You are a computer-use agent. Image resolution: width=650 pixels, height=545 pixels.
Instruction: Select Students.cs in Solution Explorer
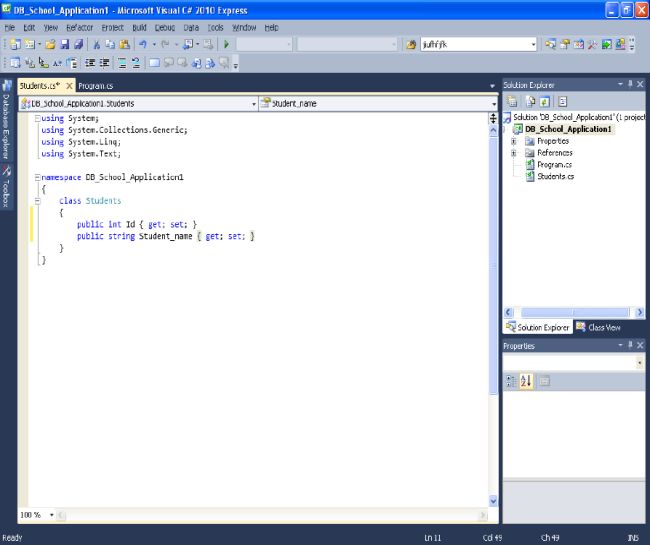click(555, 176)
